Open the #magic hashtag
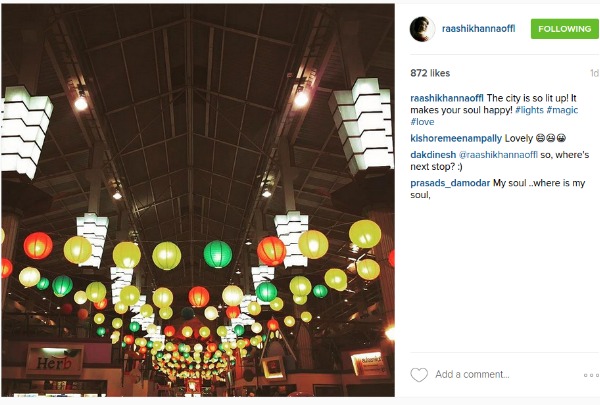 [562, 110]
